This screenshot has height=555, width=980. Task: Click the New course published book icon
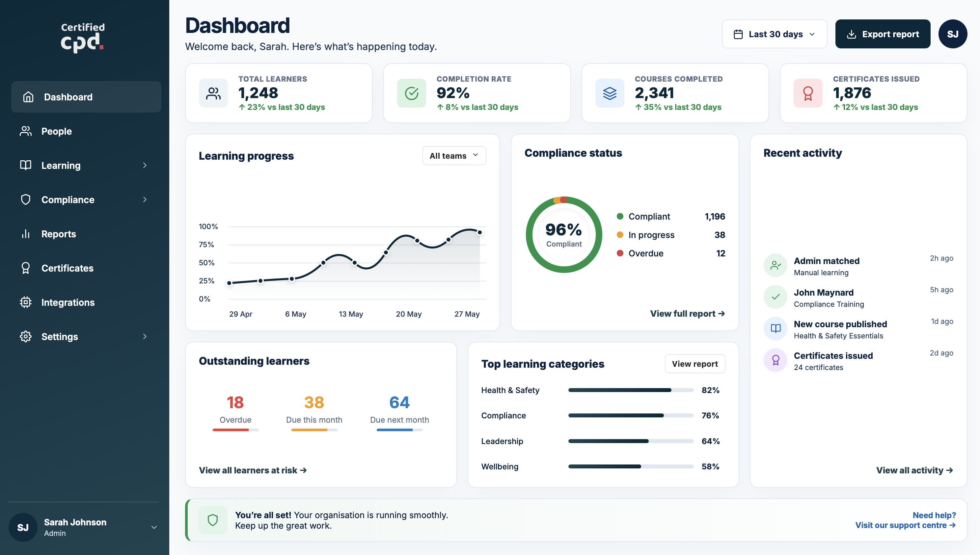pos(775,329)
